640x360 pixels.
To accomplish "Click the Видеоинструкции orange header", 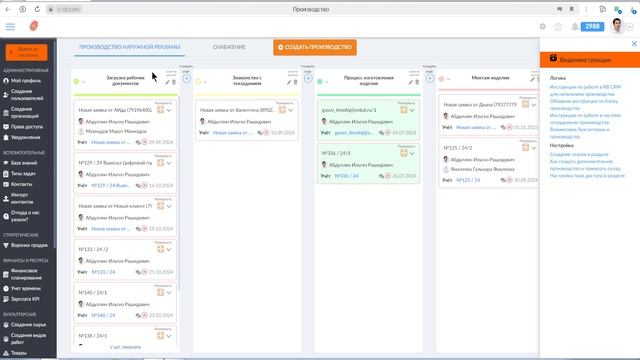I will click(x=590, y=60).
